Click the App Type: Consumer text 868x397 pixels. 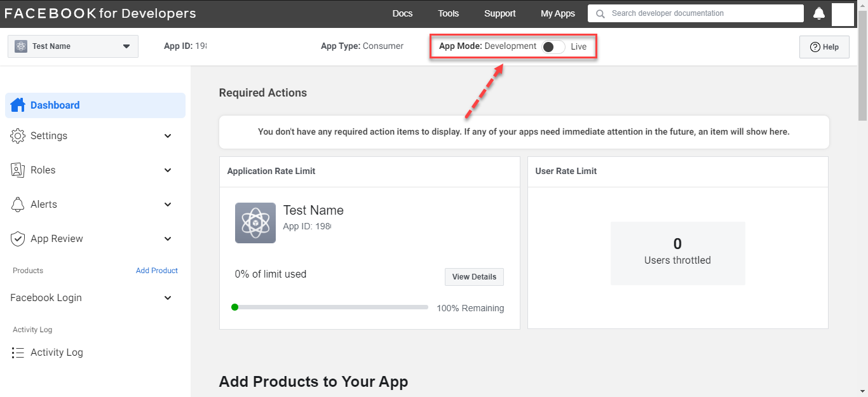tap(362, 46)
